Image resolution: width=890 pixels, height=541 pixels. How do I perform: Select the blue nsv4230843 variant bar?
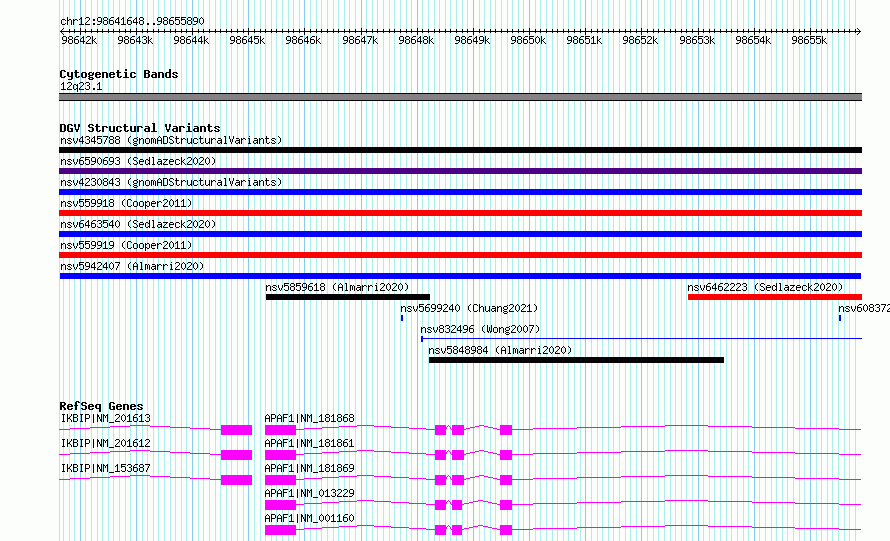[460, 192]
